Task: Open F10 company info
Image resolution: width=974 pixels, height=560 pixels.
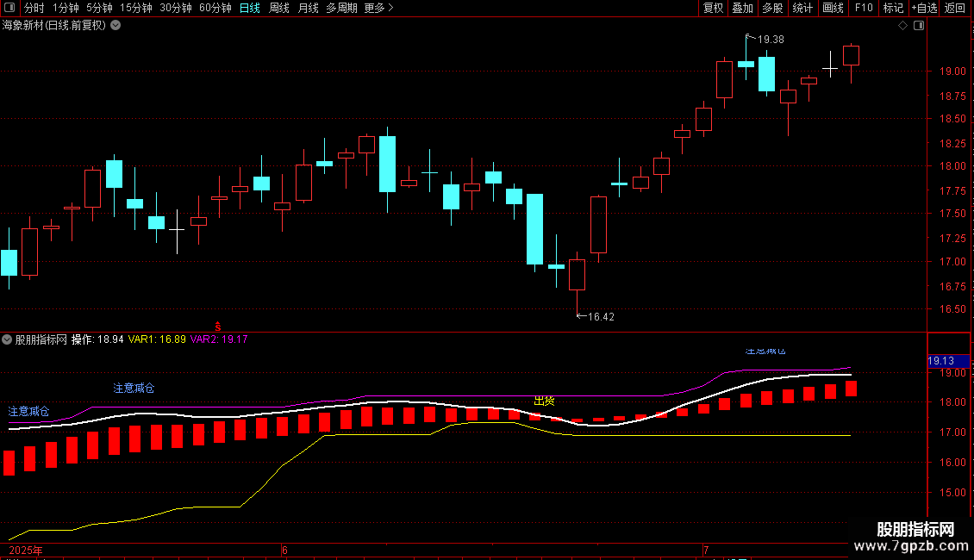Action: coord(864,8)
